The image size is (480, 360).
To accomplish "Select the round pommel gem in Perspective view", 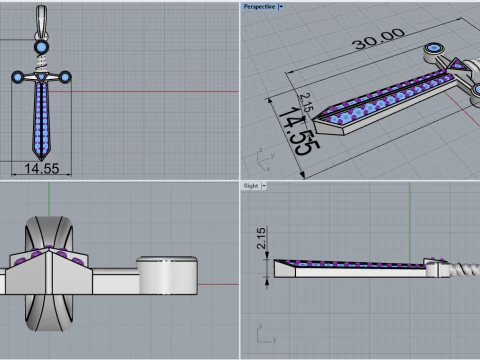I will (x=434, y=49).
